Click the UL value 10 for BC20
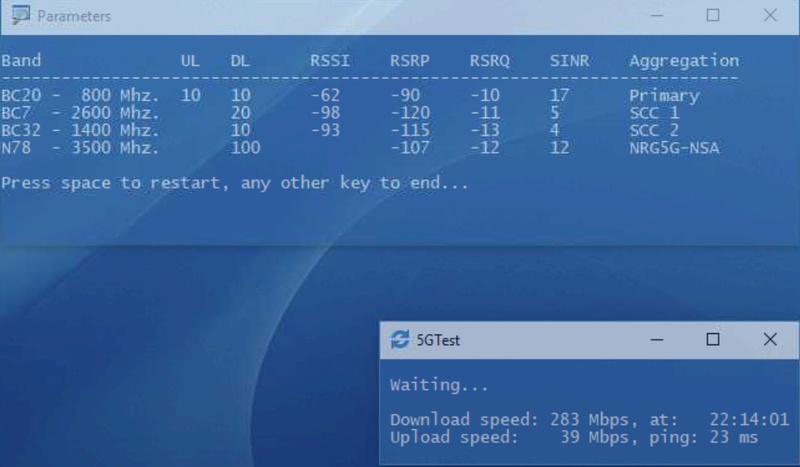 click(190, 95)
